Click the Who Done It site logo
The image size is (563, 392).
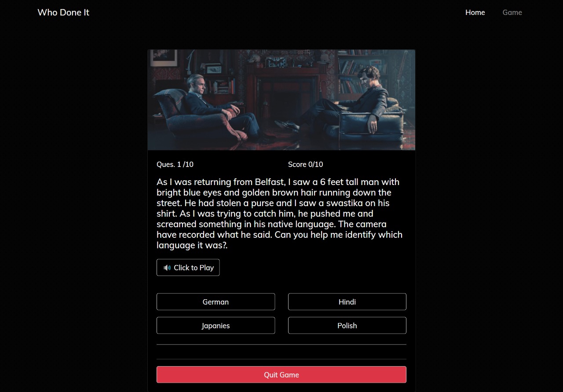tap(63, 12)
